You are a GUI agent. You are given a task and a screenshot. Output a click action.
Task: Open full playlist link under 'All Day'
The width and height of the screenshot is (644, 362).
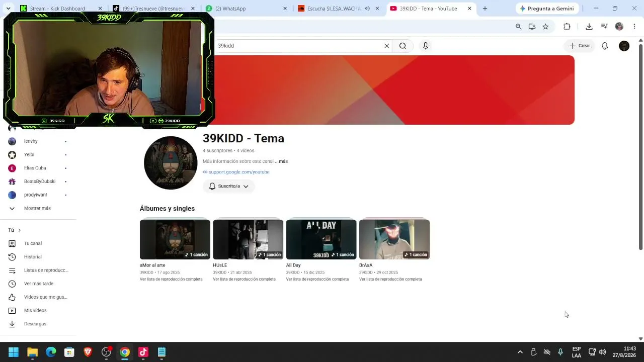coord(317,279)
